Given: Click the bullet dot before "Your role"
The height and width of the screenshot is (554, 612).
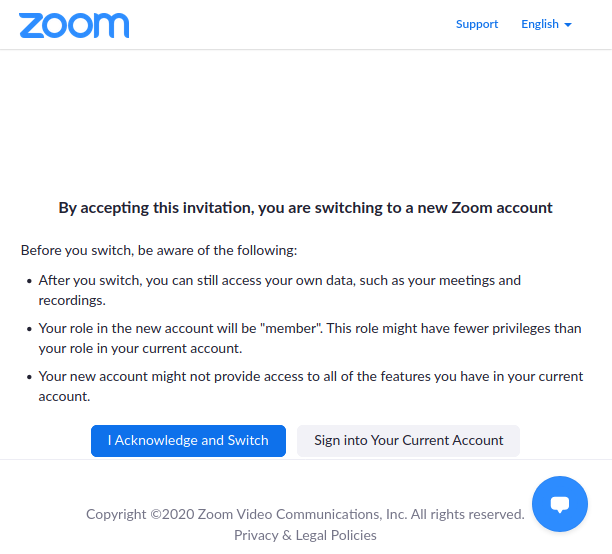Looking at the screenshot, I should tap(29, 329).
